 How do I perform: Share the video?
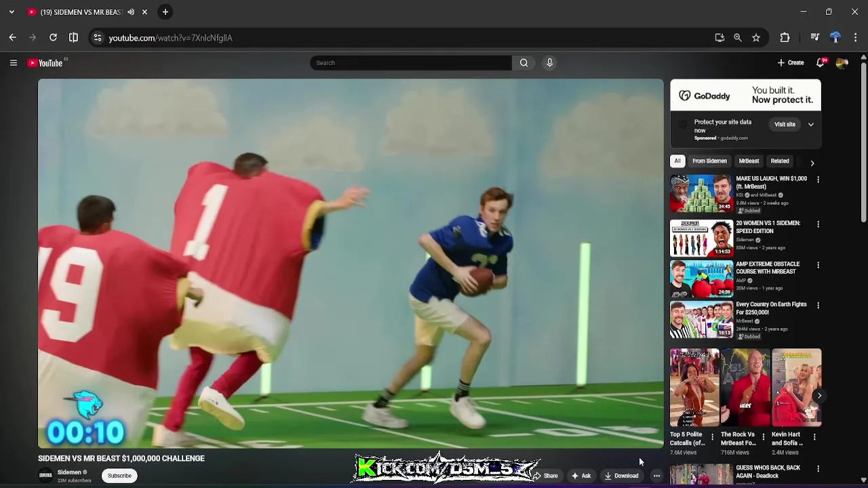[546, 476]
